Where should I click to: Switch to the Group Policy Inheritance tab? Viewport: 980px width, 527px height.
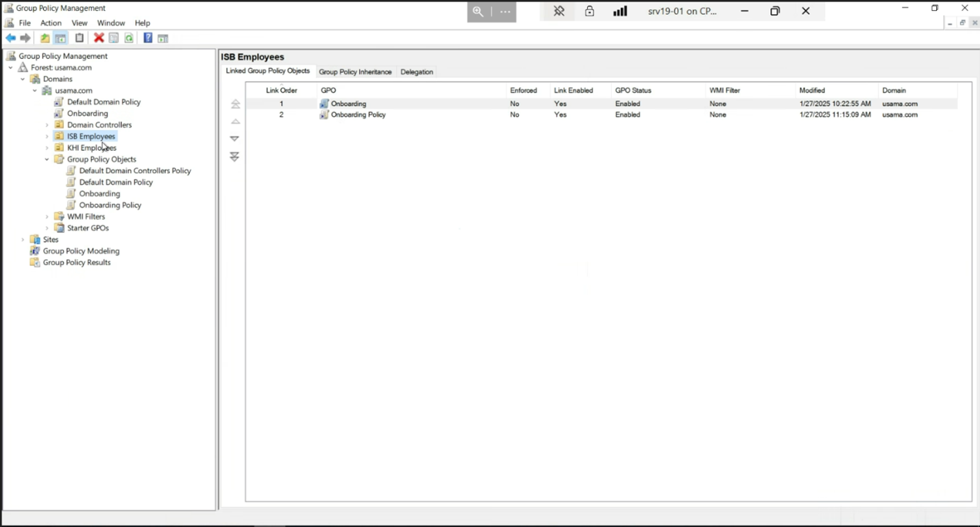coord(355,71)
